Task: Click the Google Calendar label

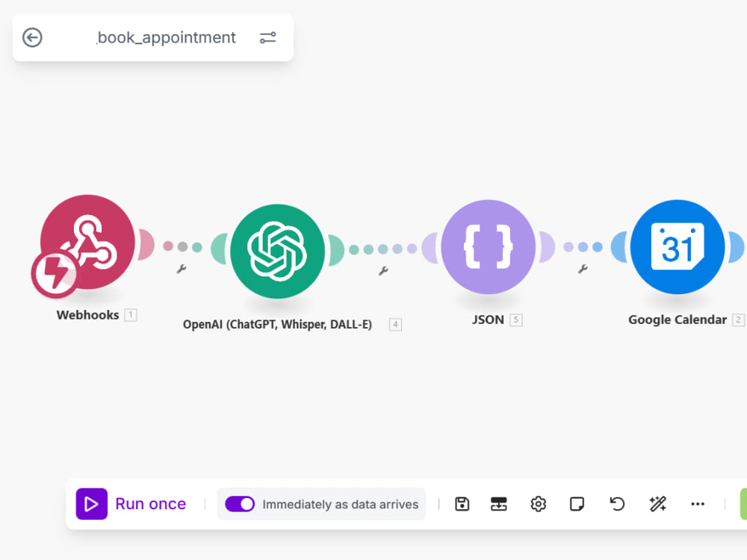Action: point(678,320)
